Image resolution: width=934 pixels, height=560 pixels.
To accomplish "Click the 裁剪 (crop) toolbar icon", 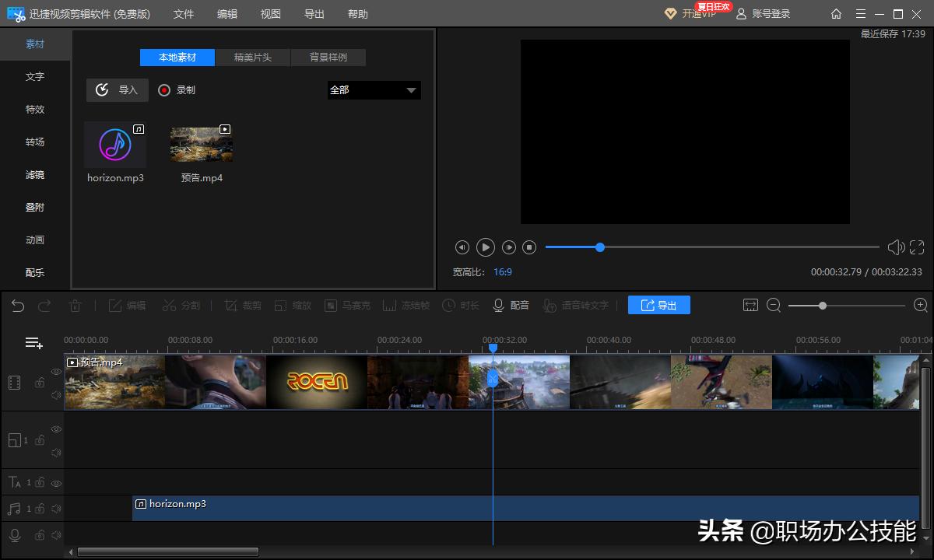I will click(x=242, y=305).
